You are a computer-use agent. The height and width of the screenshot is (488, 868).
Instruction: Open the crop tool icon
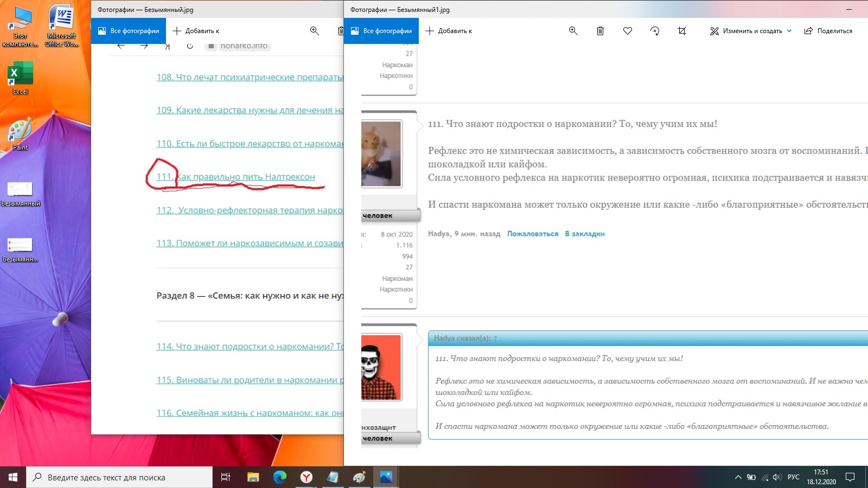coord(682,31)
